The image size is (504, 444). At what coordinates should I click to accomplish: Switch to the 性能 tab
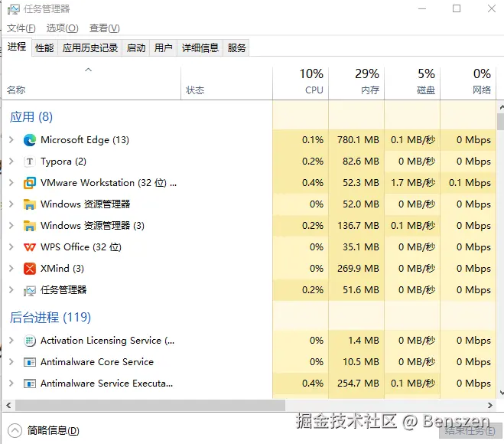44,48
